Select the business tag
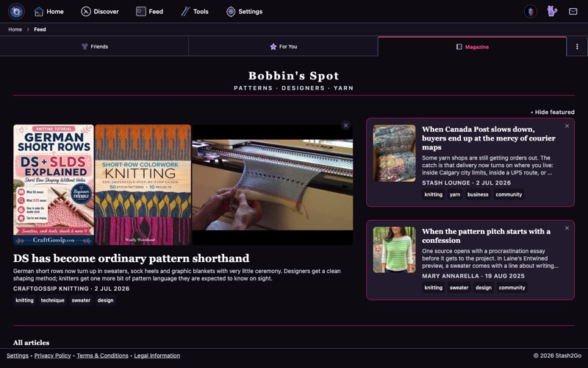 (478, 194)
